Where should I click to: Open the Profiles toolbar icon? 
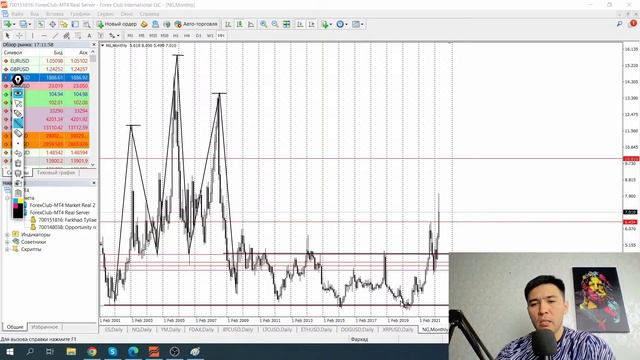coord(24,24)
